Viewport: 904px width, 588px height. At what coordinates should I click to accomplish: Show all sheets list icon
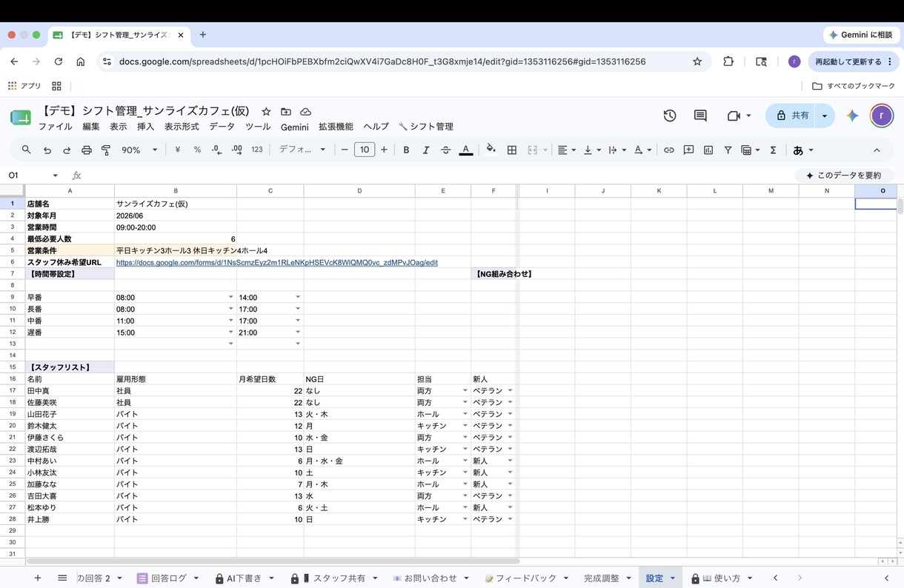click(62, 578)
